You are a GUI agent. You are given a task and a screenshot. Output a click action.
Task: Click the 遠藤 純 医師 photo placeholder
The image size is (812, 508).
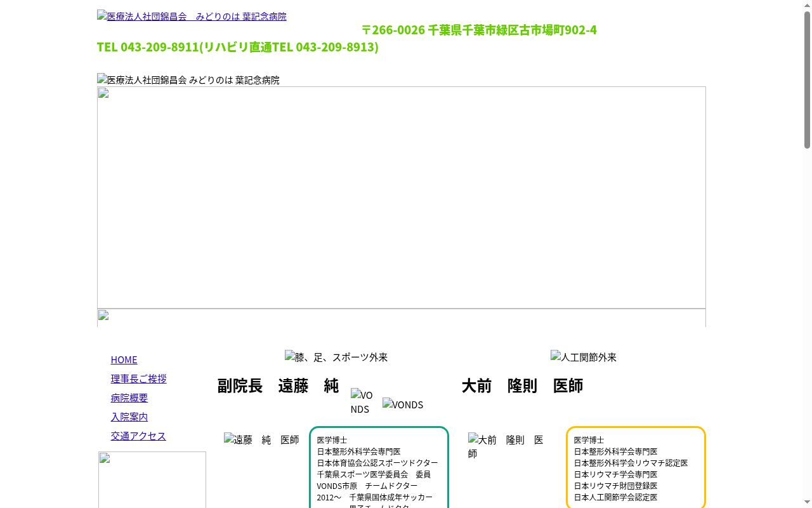click(261, 439)
